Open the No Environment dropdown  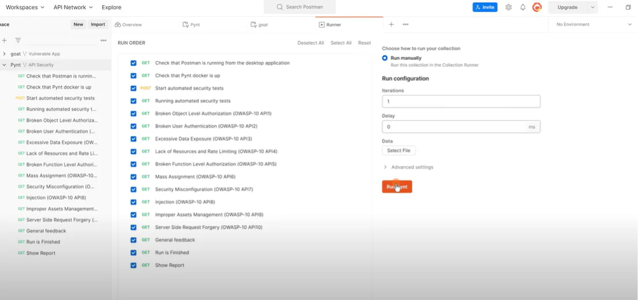coord(594,25)
